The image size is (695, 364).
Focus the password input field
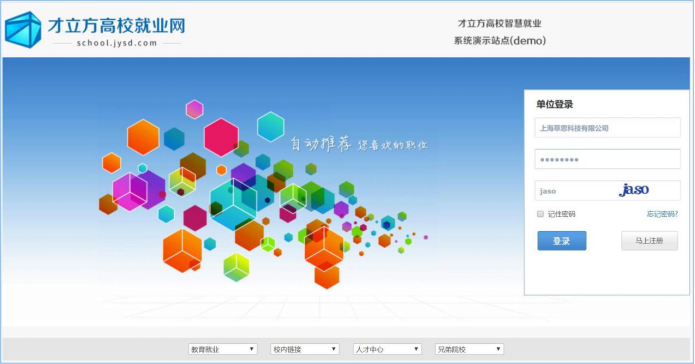coord(607,159)
